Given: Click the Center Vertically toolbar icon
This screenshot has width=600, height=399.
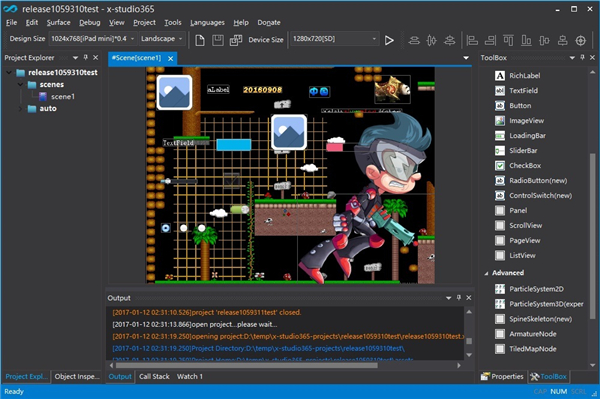Looking at the screenshot, I should coord(562,40).
